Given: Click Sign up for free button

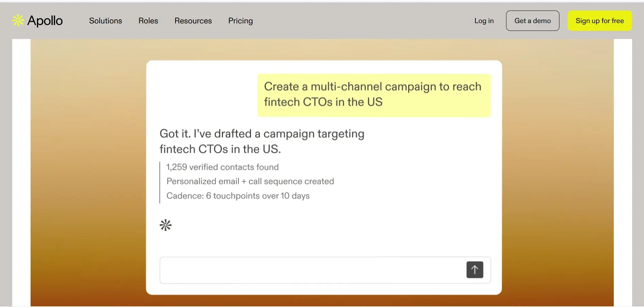Looking at the screenshot, I should coord(600,21).
